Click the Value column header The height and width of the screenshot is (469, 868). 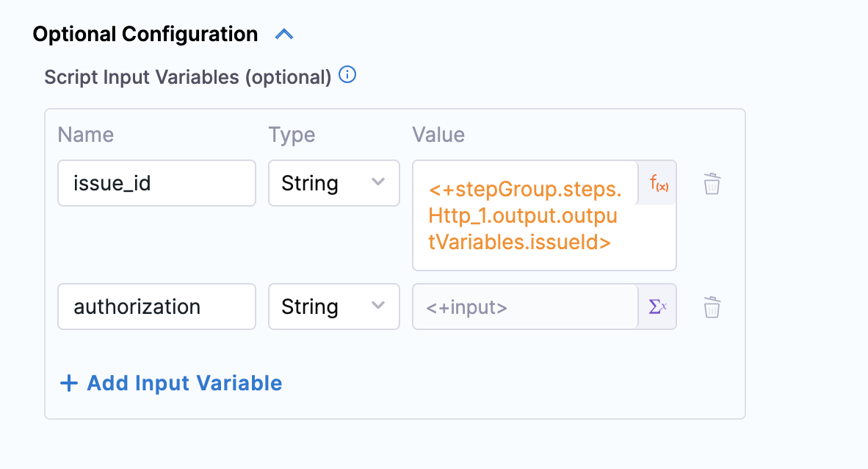click(x=438, y=135)
